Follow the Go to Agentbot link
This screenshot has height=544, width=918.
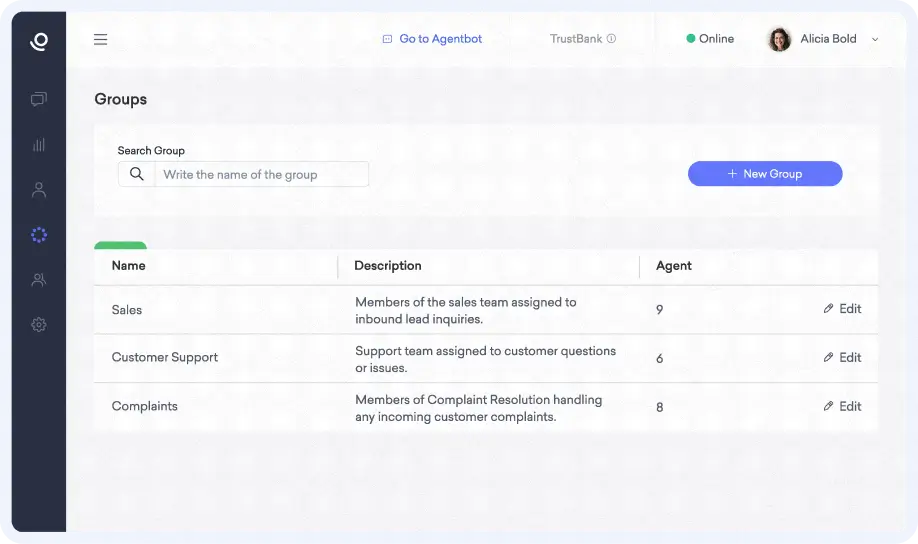432,39
